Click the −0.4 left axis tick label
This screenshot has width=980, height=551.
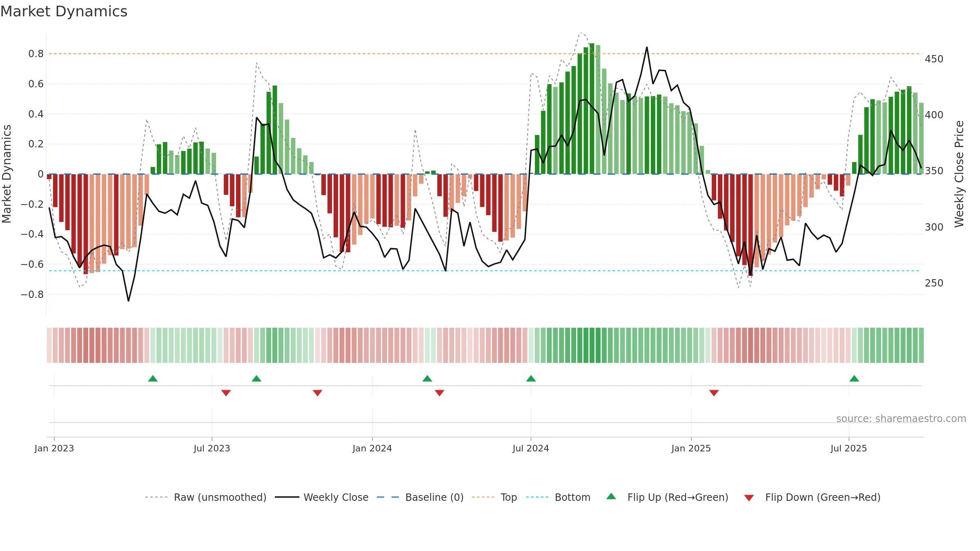[32, 234]
